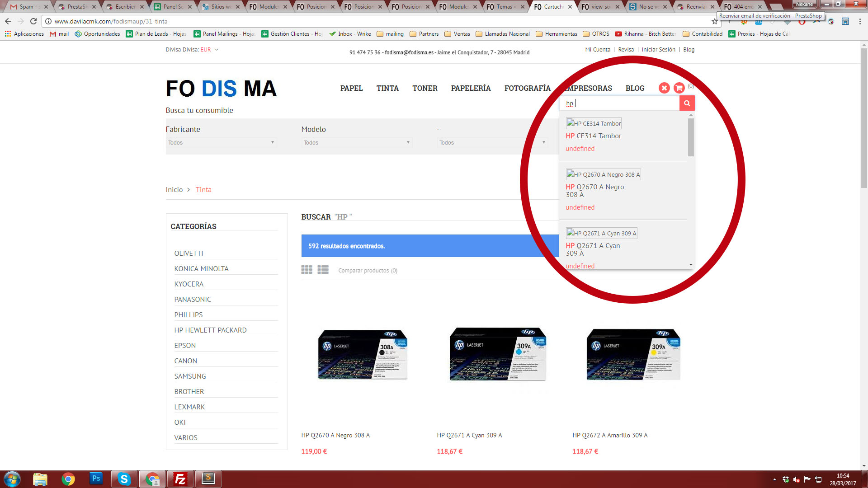
Task: Open the shopping cart icon
Action: point(679,88)
